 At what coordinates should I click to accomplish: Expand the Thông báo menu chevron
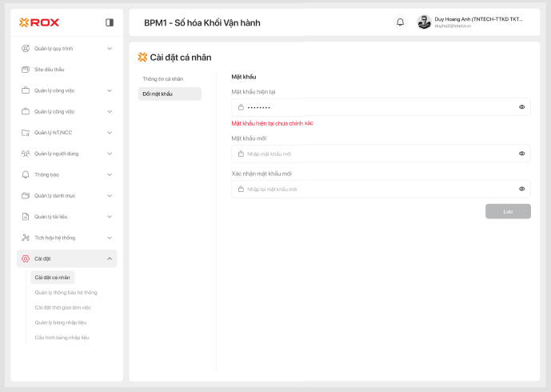pos(110,174)
